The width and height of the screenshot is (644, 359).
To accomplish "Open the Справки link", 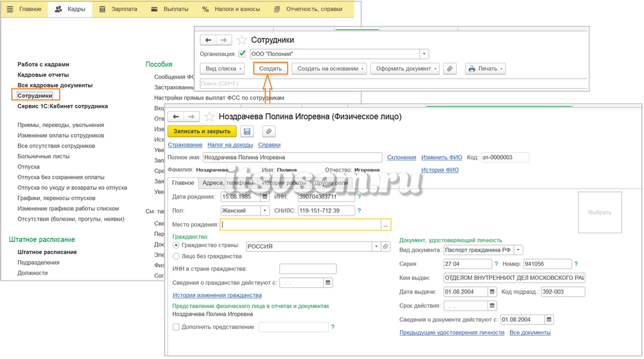I will point(269,145).
